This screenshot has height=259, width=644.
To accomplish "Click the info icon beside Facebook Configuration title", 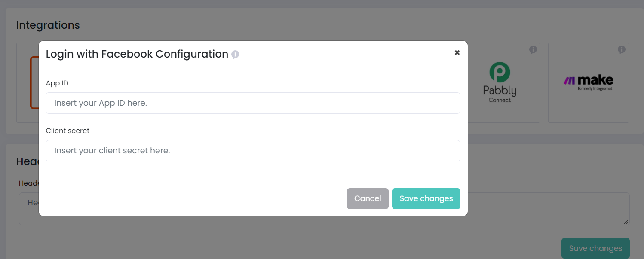I will [x=235, y=55].
